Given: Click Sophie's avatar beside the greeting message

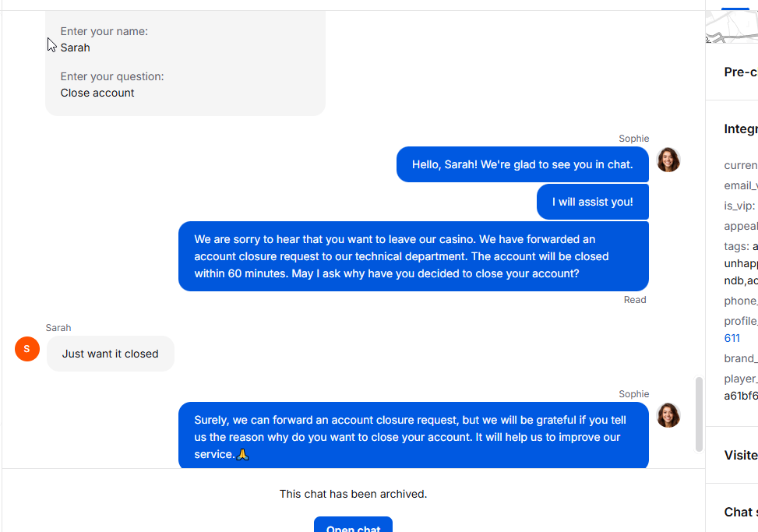Looking at the screenshot, I should [668, 160].
